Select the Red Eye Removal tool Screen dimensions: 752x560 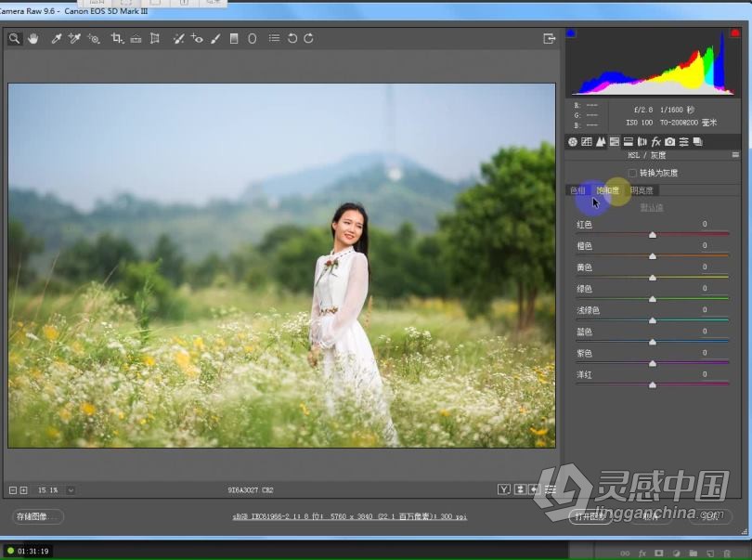tap(197, 38)
